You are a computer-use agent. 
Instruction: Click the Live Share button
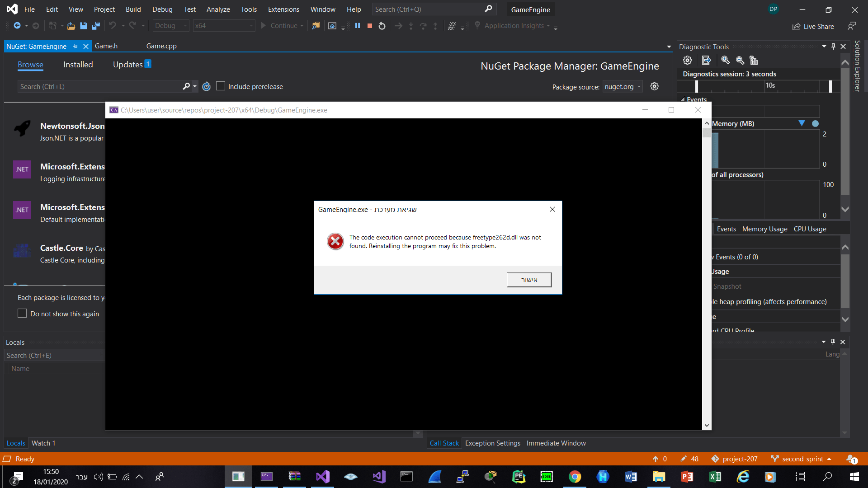[813, 27]
